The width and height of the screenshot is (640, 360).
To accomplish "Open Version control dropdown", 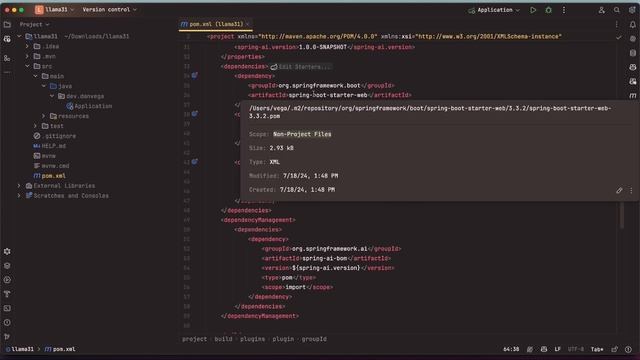I will click(x=109, y=10).
